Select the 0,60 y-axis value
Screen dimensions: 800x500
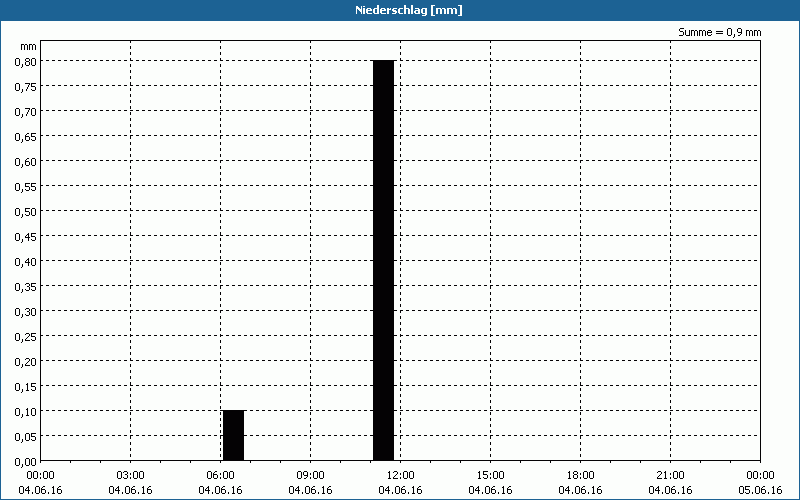pyautogui.click(x=26, y=161)
